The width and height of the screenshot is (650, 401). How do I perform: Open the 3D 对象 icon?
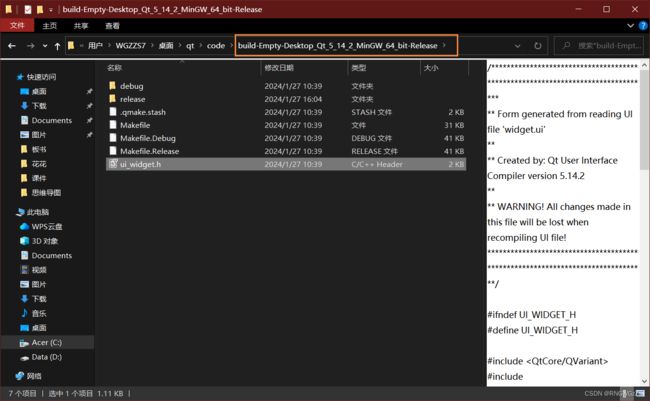[24, 241]
